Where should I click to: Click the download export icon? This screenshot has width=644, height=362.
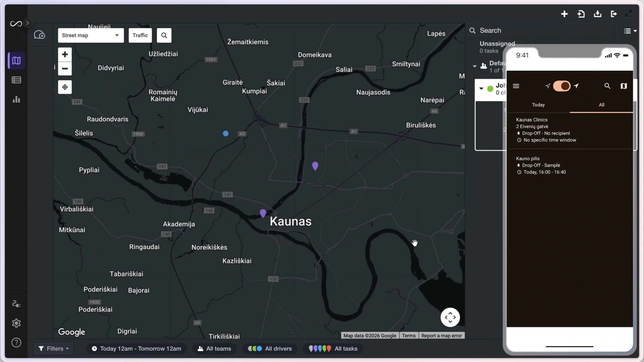[597, 14]
